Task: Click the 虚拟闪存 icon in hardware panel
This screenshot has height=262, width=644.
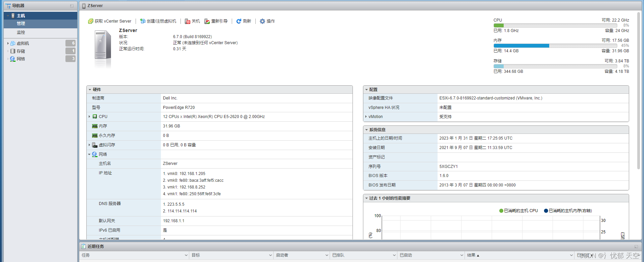Action: tap(95, 145)
